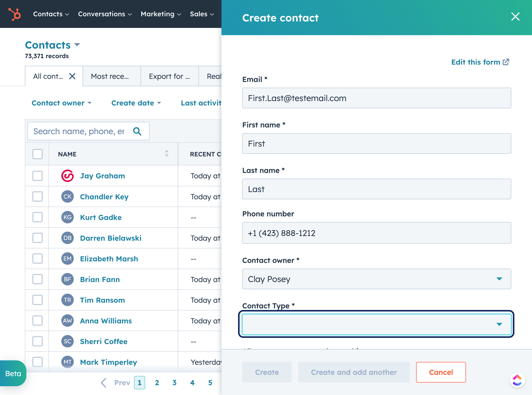
Task: Check the box for Kurt Gadke
Action: click(38, 217)
